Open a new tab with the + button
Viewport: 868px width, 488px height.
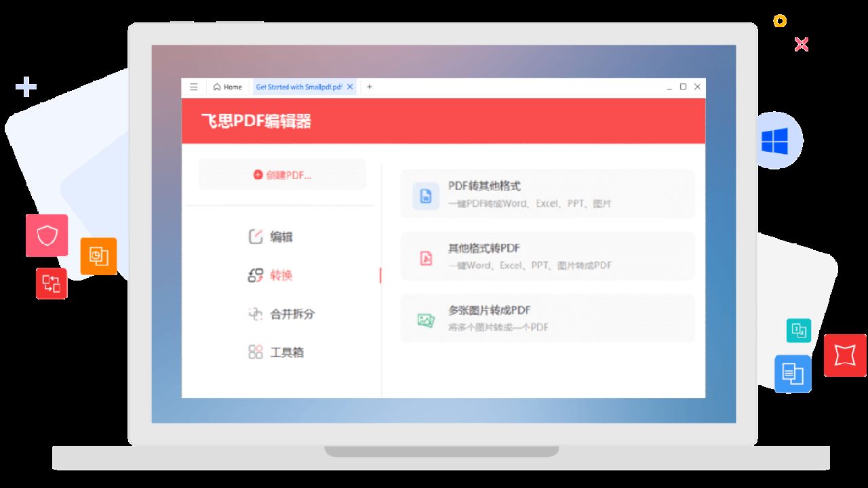(369, 87)
